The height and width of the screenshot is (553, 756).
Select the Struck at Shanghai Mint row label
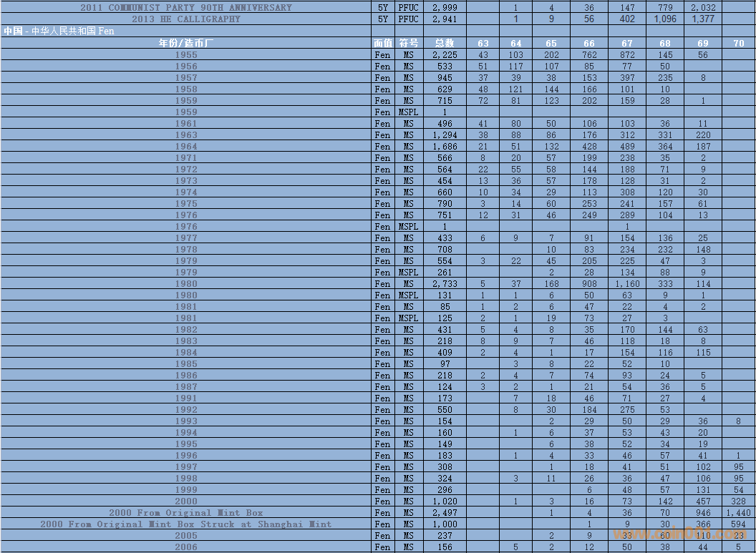(x=185, y=524)
